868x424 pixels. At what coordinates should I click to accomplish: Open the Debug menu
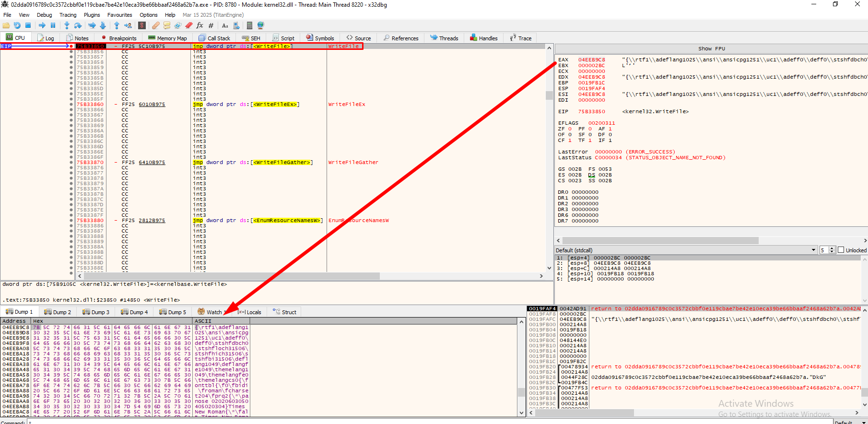pos(44,15)
